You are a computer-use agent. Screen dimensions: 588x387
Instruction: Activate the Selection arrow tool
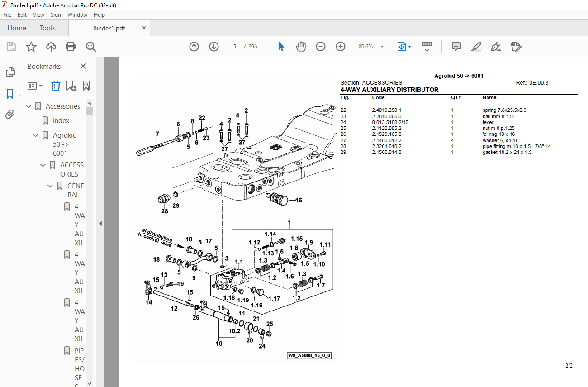tap(281, 46)
